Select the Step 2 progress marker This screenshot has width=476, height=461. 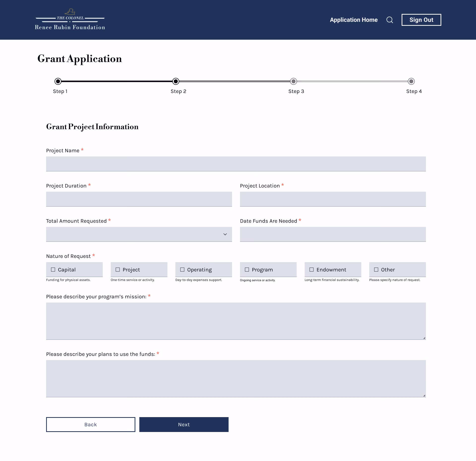pyautogui.click(x=176, y=81)
